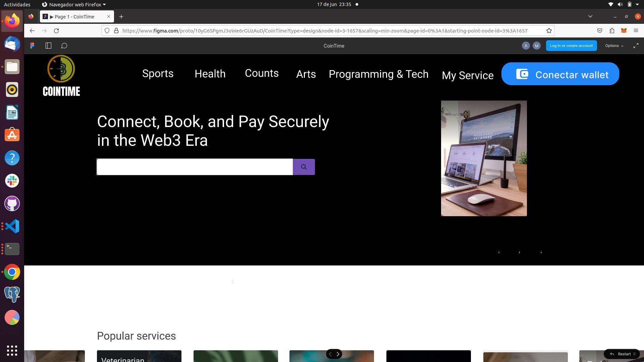
Task: Select Programming & Tech navigation item
Action: point(378,74)
